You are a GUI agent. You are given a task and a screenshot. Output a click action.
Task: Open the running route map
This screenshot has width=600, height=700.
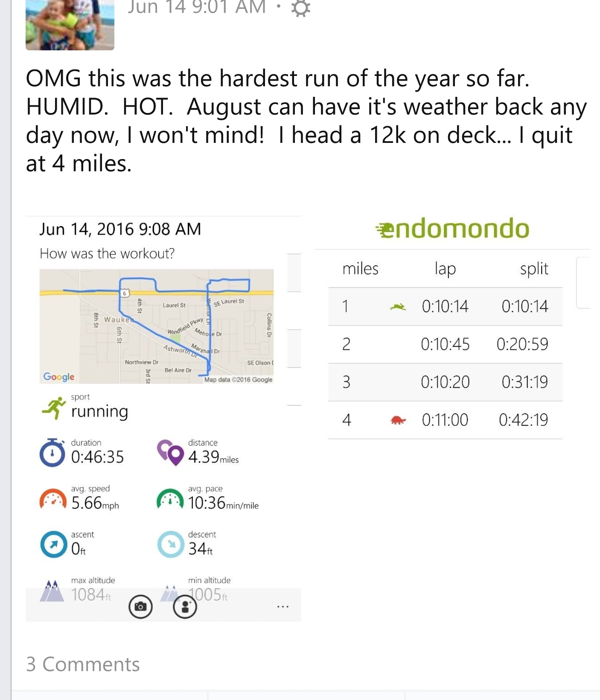156,326
